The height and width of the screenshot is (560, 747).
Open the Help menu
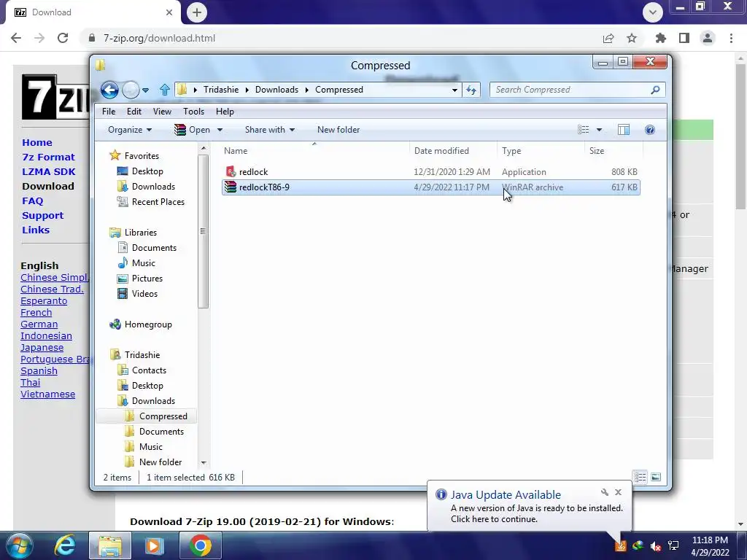[225, 112]
